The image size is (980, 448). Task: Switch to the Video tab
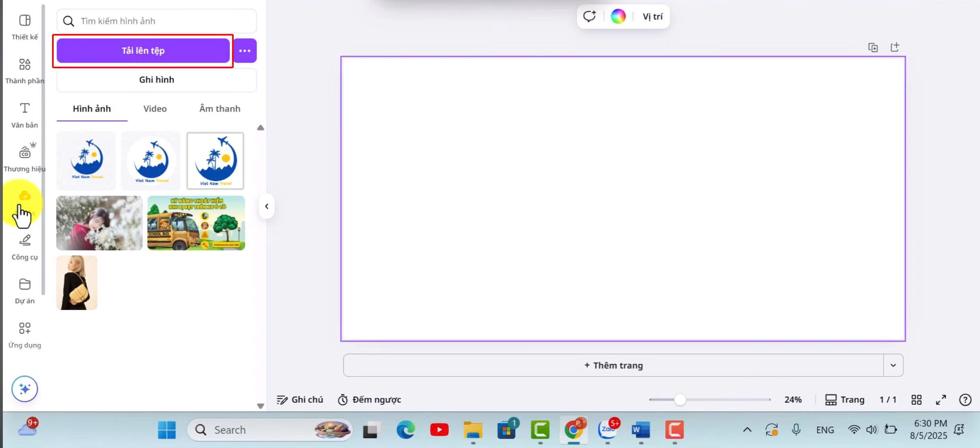point(155,109)
